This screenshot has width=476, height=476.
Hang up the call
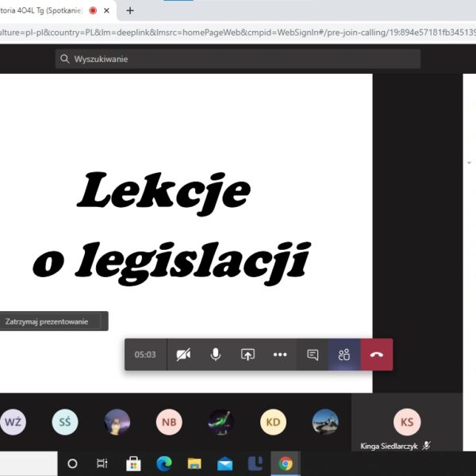tap(377, 355)
